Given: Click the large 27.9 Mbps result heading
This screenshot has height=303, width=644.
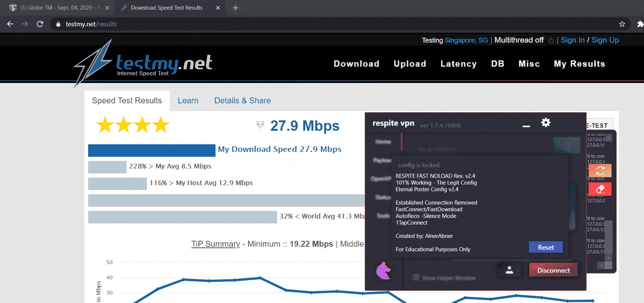Looking at the screenshot, I should pos(305,126).
